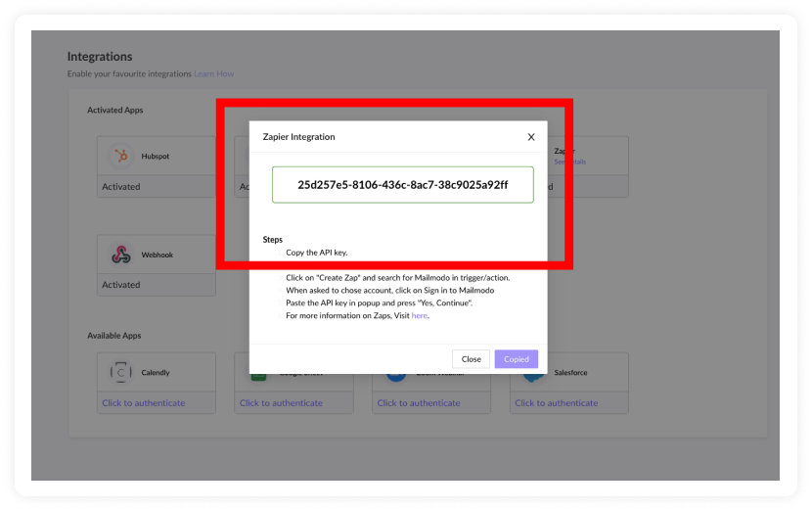Click authenticate under the Google Sheet card
The height and width of the screenshot is (511, 812).
(281, 402)
